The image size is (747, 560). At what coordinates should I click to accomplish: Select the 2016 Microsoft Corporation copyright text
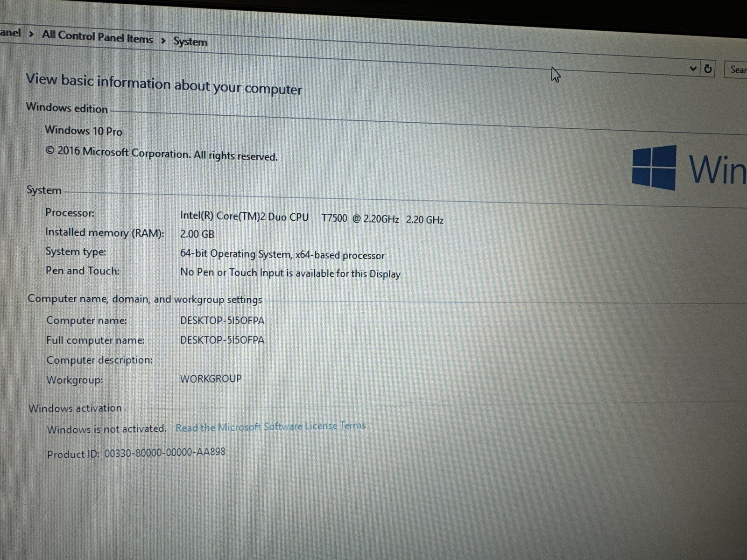click(162, 154)
